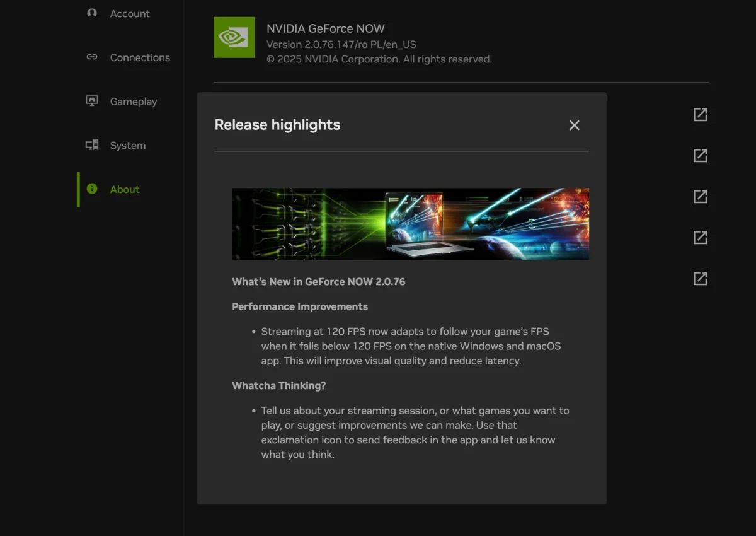Click the streaming session feedback bullet paragraph

tap(415, 433)
